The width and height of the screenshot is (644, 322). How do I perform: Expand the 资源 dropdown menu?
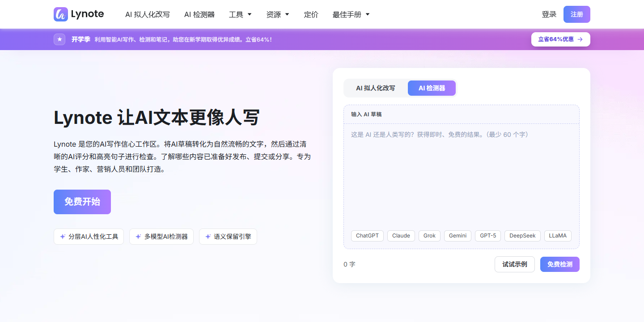click(x=278, y=14)
